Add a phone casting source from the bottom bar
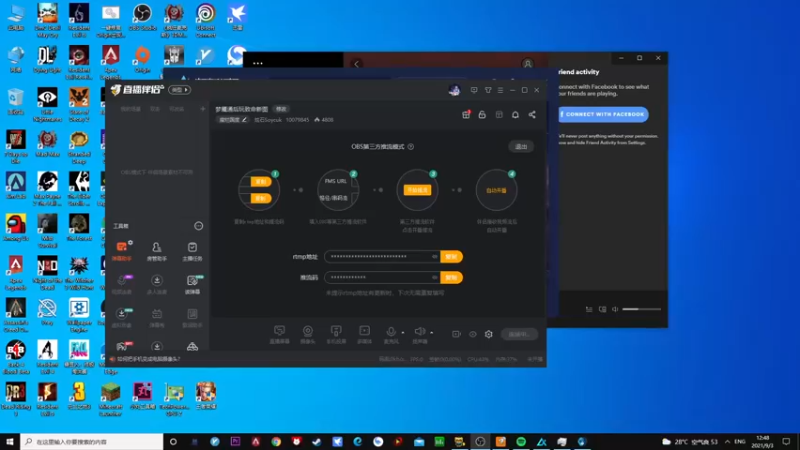This screenshot has height=450, width=800. (x=336, y=334)
